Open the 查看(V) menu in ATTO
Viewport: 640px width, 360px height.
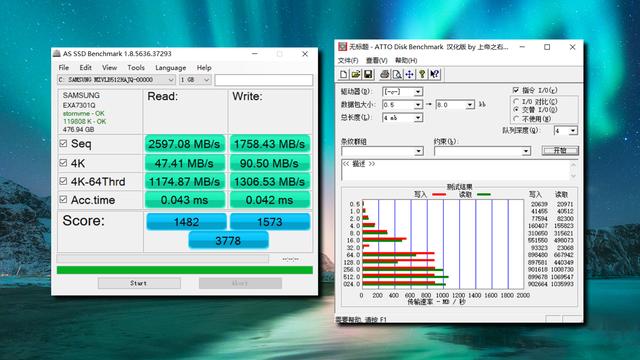pos(376,60)
